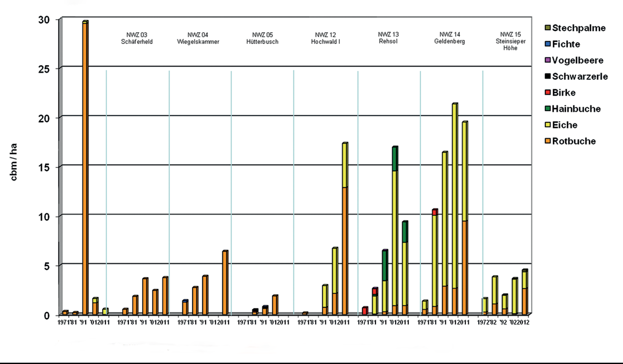Click the olive Stechpalme legend swatch

(547, 29)
